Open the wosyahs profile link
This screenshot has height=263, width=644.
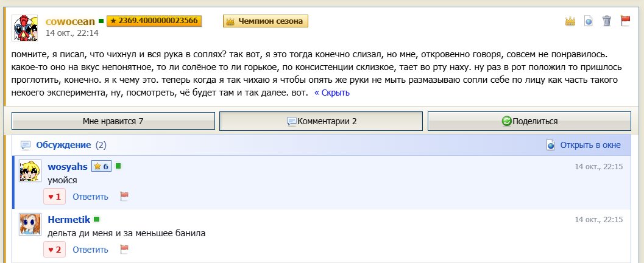tap(68, 167)
